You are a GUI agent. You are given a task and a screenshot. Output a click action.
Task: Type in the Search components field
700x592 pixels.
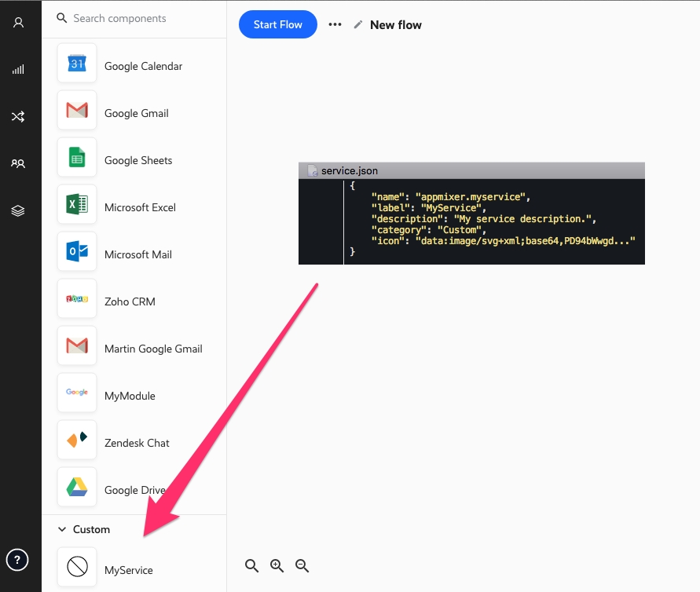(x=141, y=18)
